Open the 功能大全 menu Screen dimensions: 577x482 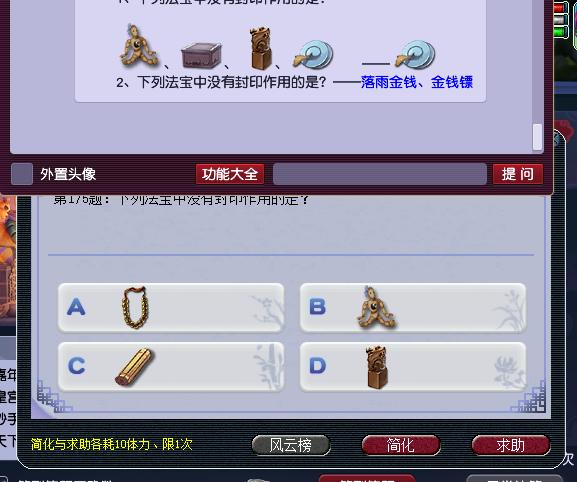pyautogui.click(x=230, y=174)
